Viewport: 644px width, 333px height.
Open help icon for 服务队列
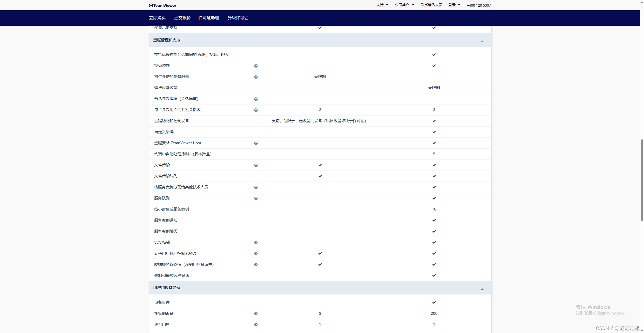[x=256, y=198]
